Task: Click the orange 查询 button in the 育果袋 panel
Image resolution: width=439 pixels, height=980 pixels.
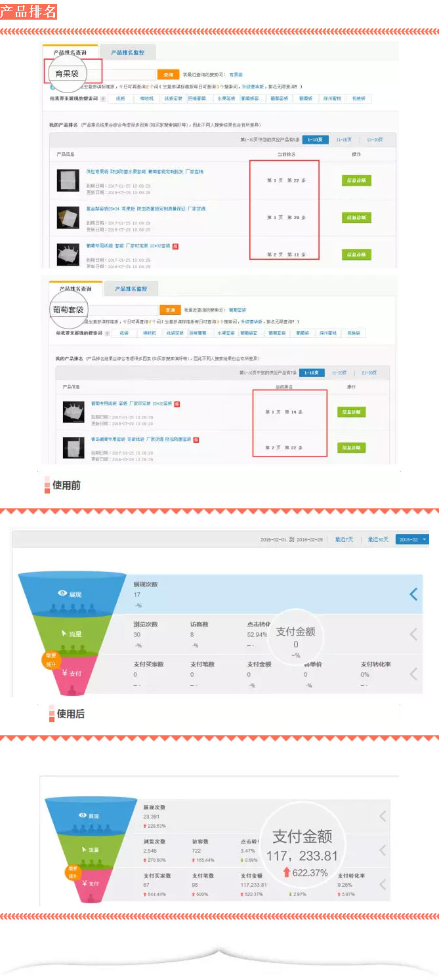Action: click(169, 75)
